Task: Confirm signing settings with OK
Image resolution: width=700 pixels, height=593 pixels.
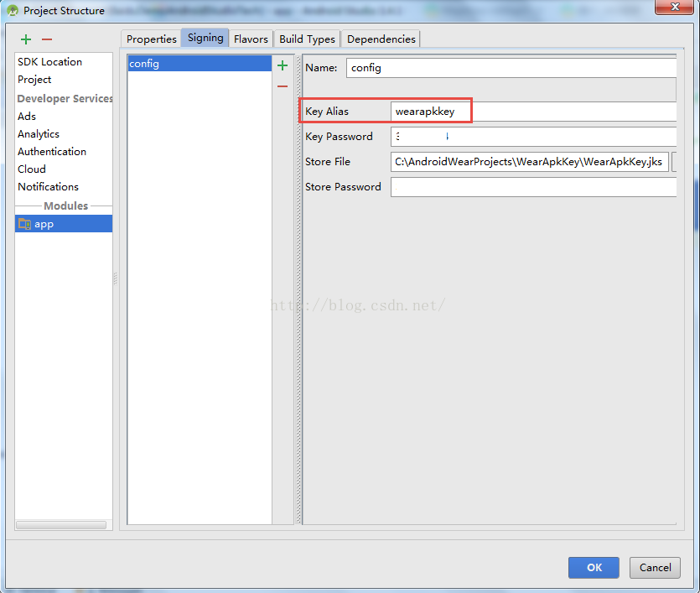Action: tap(594, 567)
